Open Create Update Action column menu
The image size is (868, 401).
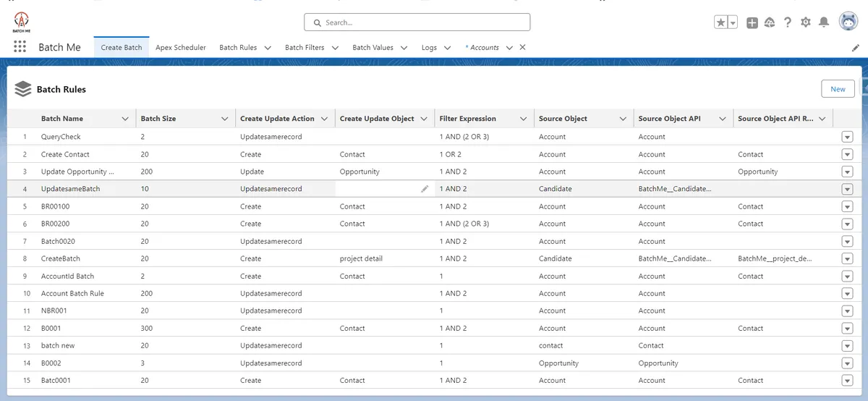click(324, 119)
